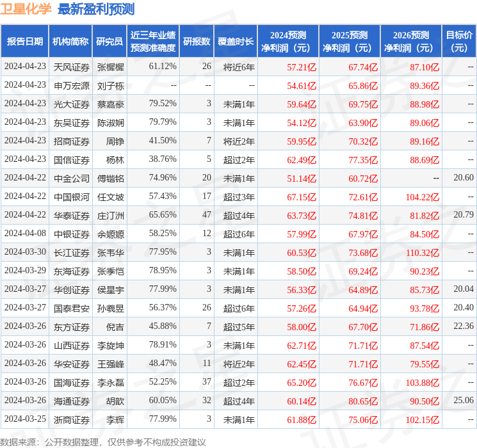
Task: Click the 机构简称 column header
Action: (x=70, y=42)
